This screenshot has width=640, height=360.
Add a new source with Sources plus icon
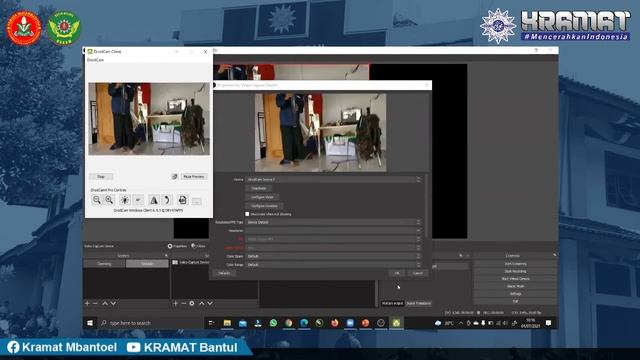click(176, 303)
